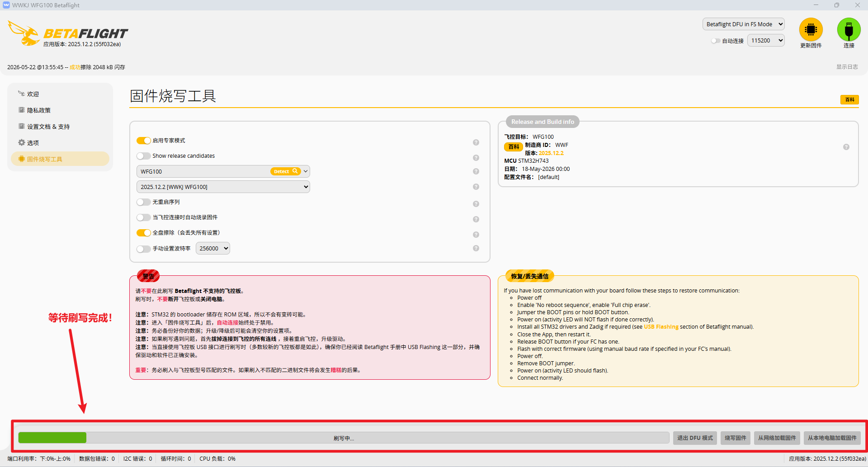This screenshot has height=467, width=868.
Task: Click the Betaflight bee logo
Action: 24,33
